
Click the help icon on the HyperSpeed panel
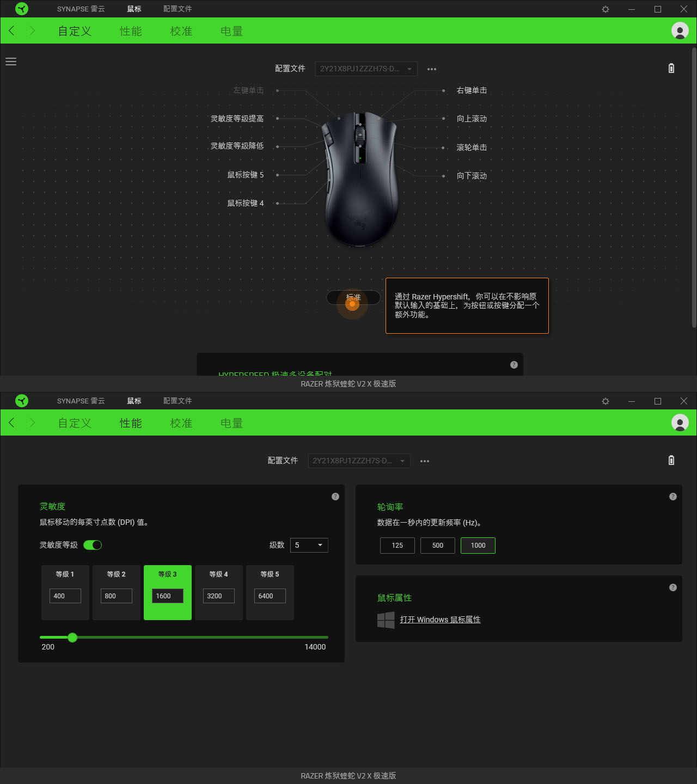click(x=514, y=365)
